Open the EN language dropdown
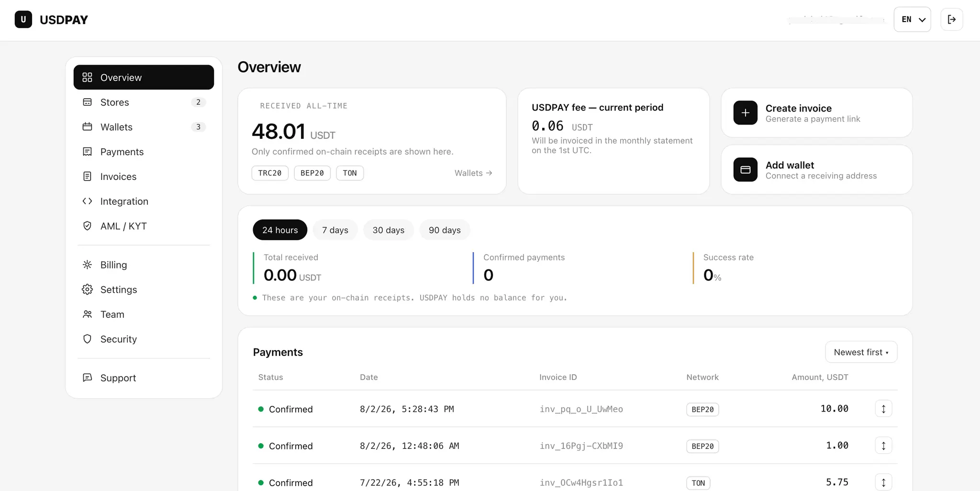The image size is (980, 491). coord(912,20)
